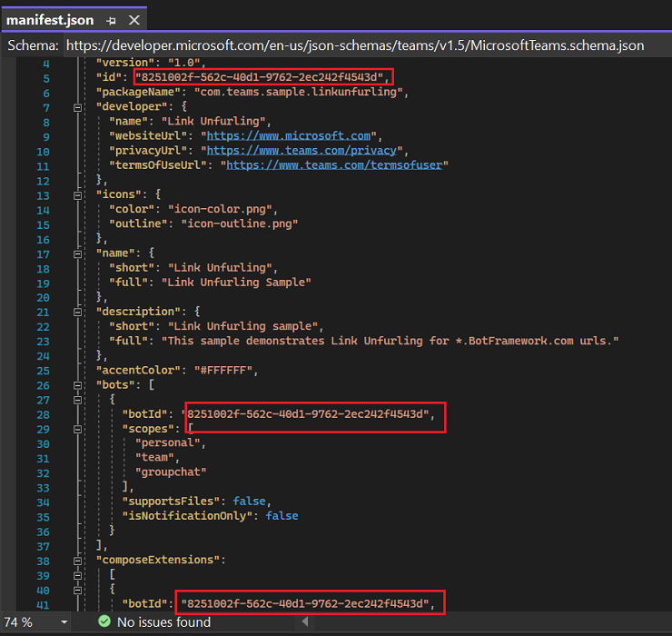Collapse the object on line 40

click(x=77, y=591)
